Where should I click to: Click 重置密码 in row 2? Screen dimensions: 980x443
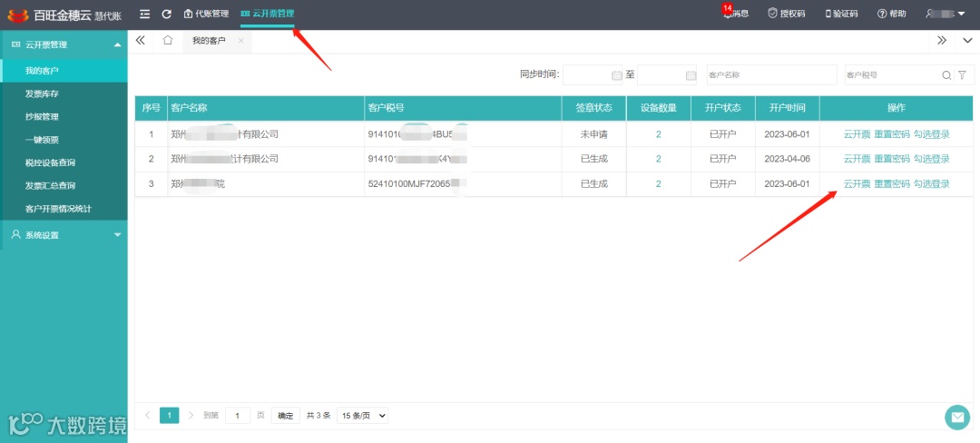coord(892,159)
